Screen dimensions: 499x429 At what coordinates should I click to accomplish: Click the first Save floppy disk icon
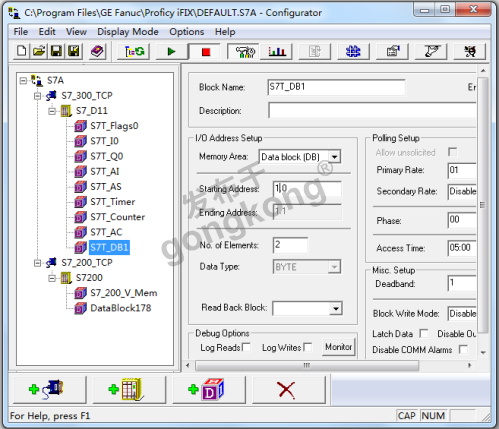click(56, 51)
